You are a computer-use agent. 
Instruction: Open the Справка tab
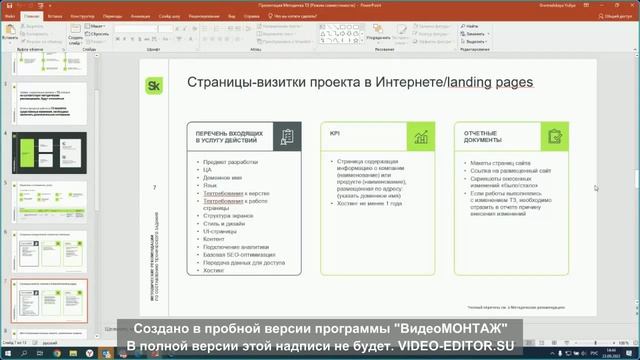coord(251,16)
